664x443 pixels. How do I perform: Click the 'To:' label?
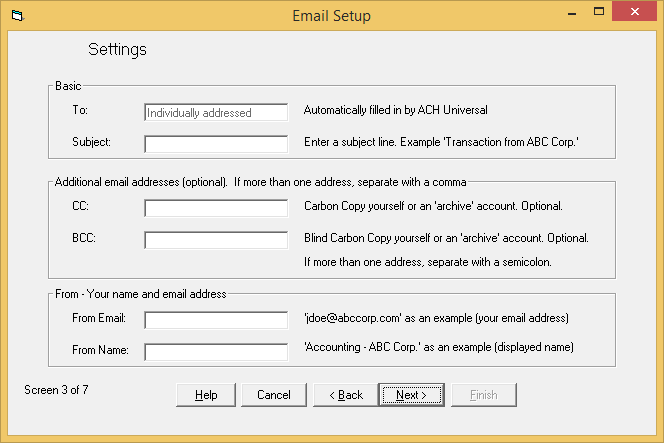[80, 110]
